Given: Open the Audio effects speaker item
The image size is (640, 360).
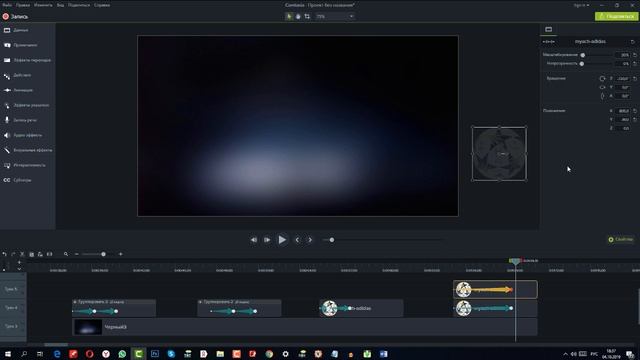Looking at the screenshot, I should (23, 135).
